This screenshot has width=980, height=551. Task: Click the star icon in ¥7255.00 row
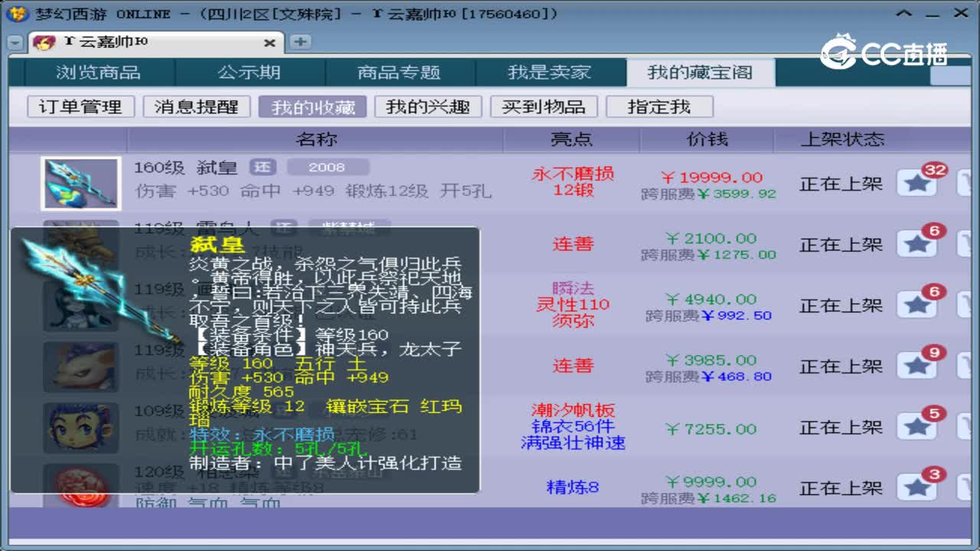point(916,427)
